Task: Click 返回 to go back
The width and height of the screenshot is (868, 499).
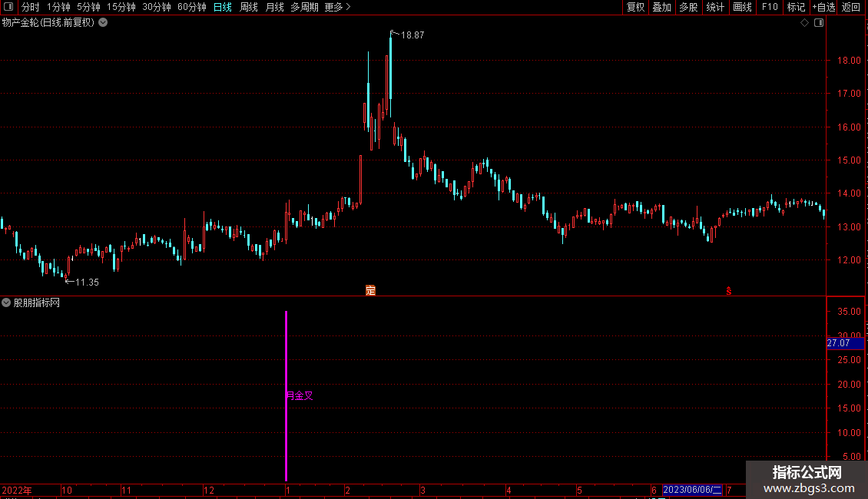Action: [x=851, y=7]
